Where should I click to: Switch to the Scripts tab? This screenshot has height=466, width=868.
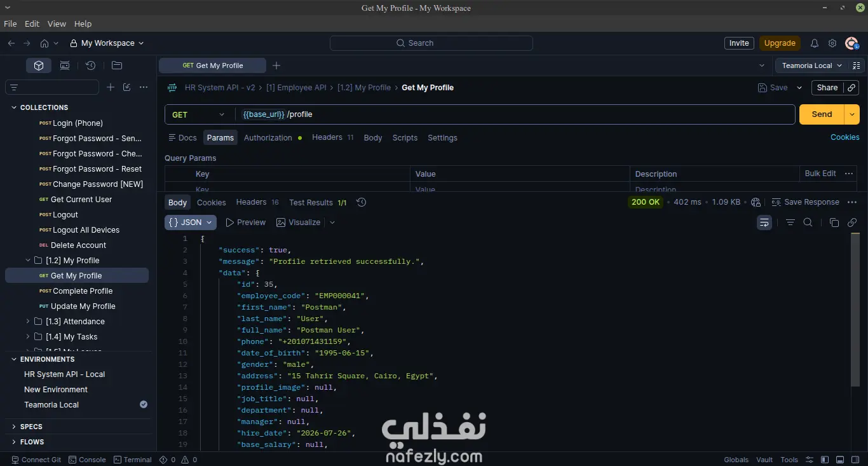tap(405, 137)
